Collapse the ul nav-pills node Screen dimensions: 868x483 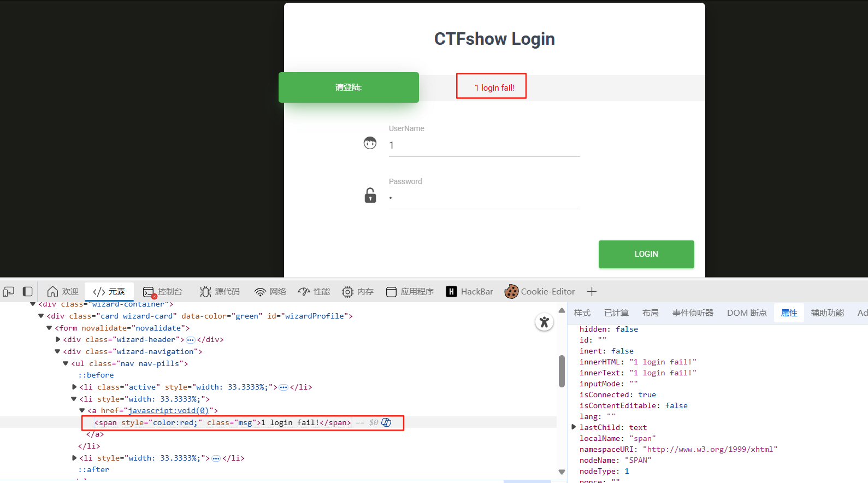[x=66, y=363]
